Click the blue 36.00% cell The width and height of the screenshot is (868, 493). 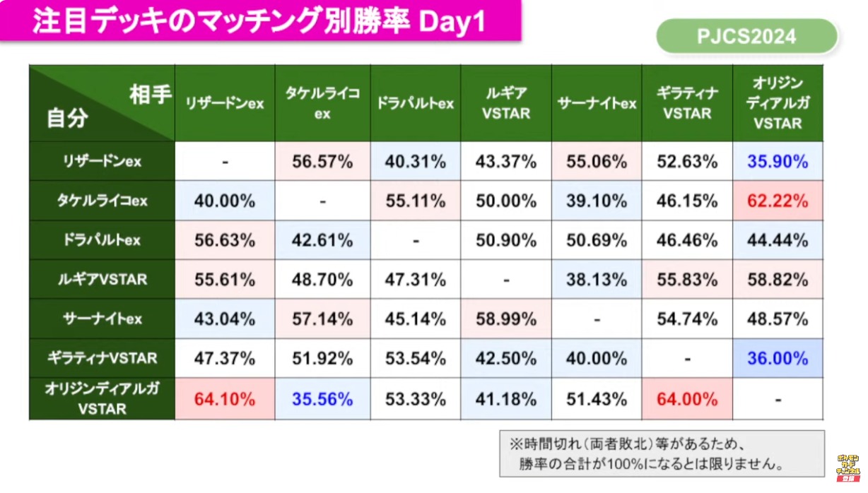[778, 358]
